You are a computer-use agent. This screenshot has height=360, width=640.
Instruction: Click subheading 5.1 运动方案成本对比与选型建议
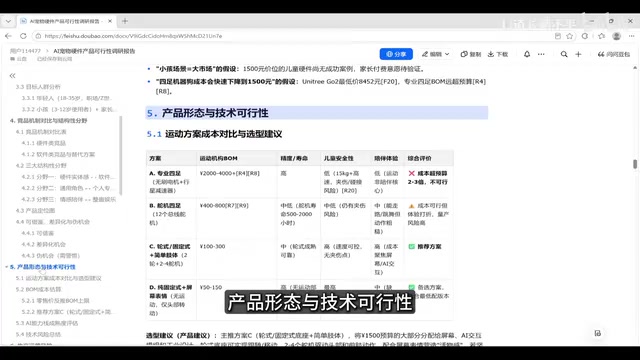point(214,134)
